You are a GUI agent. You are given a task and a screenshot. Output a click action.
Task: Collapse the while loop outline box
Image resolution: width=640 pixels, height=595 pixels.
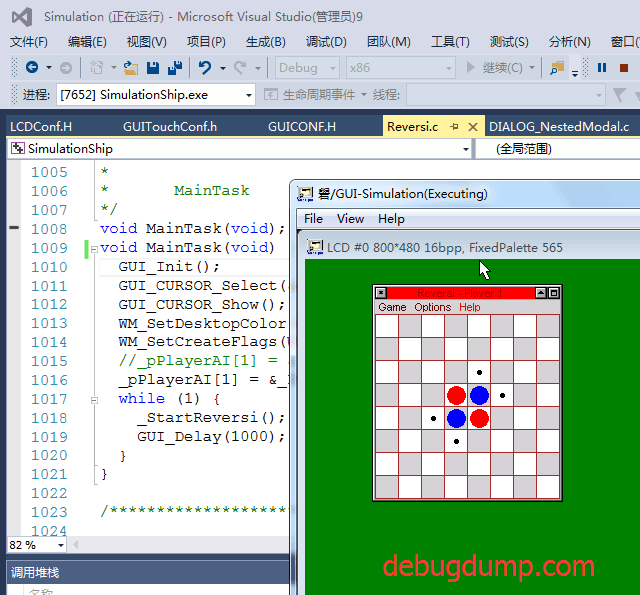(x=94, y=400)
